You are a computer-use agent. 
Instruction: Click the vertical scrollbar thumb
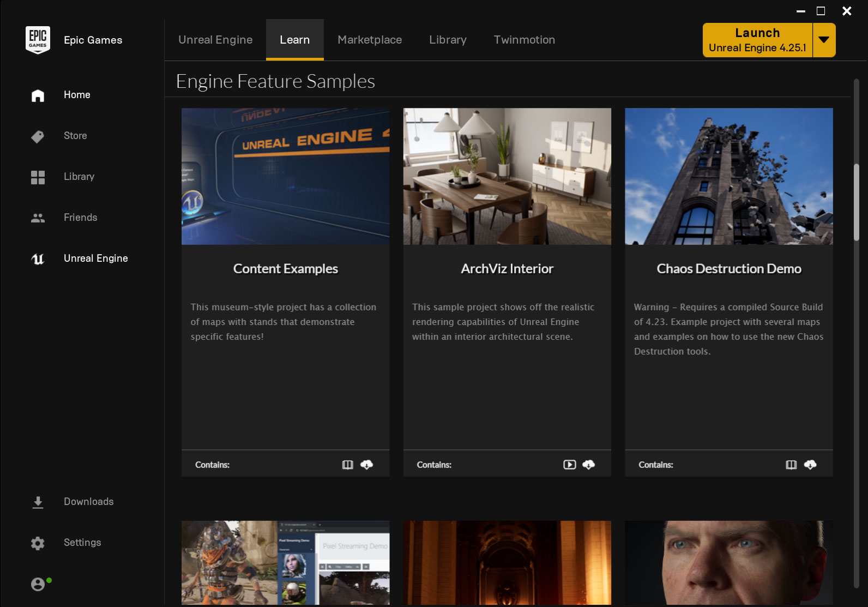click(856, 202)
